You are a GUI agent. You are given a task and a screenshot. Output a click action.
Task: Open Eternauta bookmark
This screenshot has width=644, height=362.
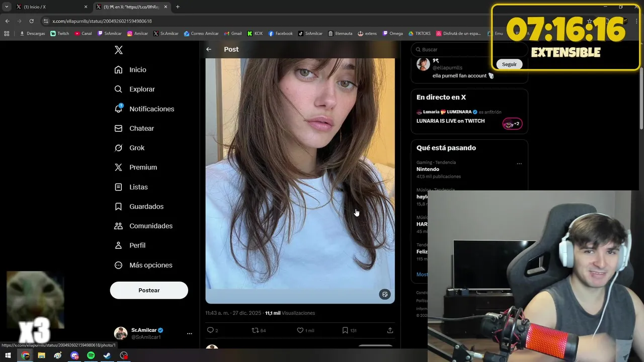click(x=340, y=34)
